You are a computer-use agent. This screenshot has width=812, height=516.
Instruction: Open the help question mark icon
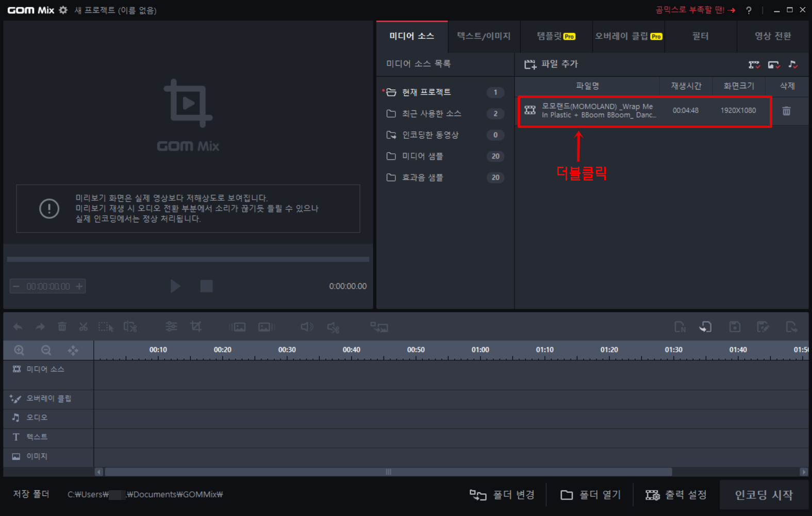click(x=749, y=10)
